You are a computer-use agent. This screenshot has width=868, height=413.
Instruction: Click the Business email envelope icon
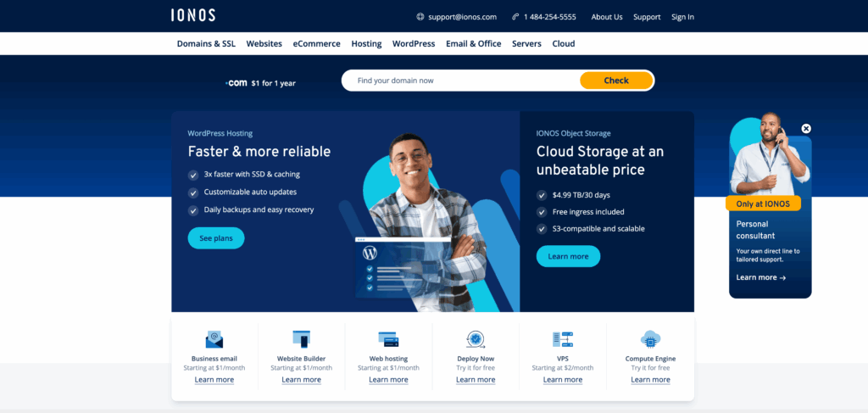214,339
